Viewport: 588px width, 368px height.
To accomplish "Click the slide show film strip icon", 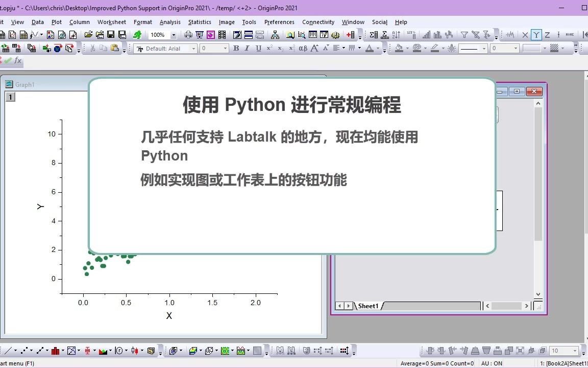I will 222,35.
